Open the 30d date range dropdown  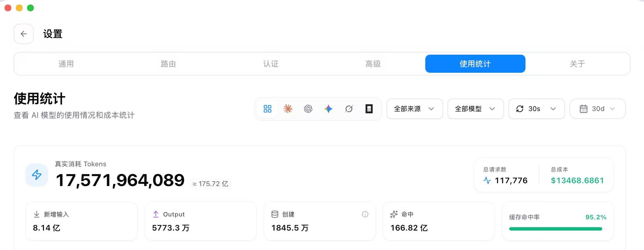pos(597,109)
